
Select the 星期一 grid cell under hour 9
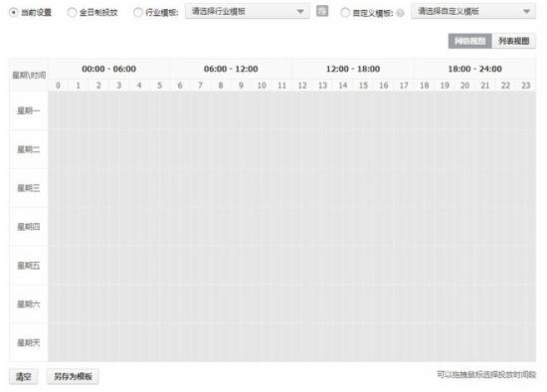(x=241, y=111)
